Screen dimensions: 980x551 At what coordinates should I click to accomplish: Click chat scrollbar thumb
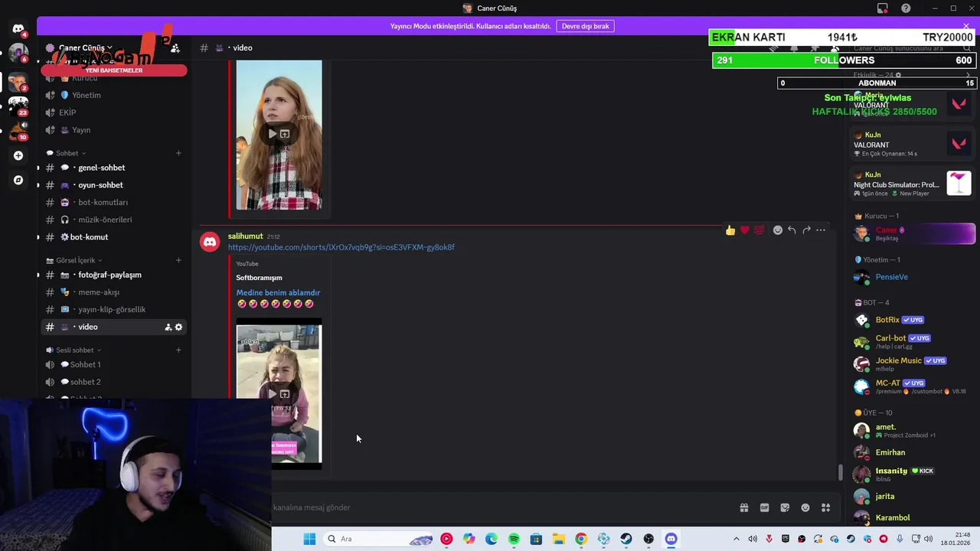(840, 472)
